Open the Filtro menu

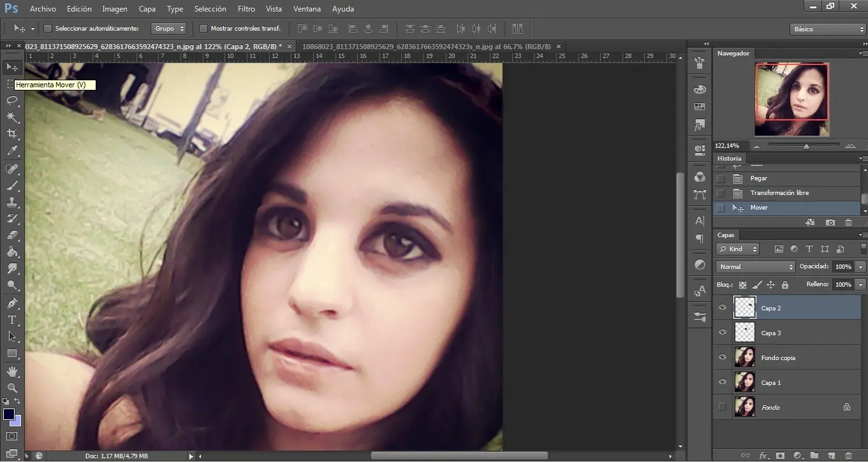point(246,9)
